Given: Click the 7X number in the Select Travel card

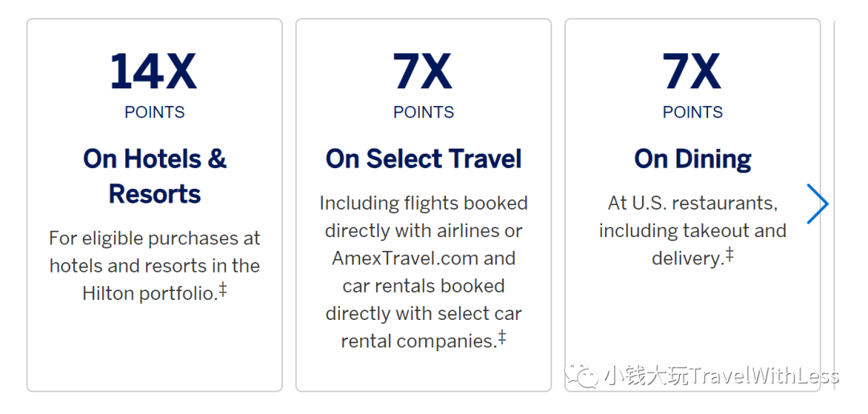Looking at the screenshot, I should click(423, 72).
